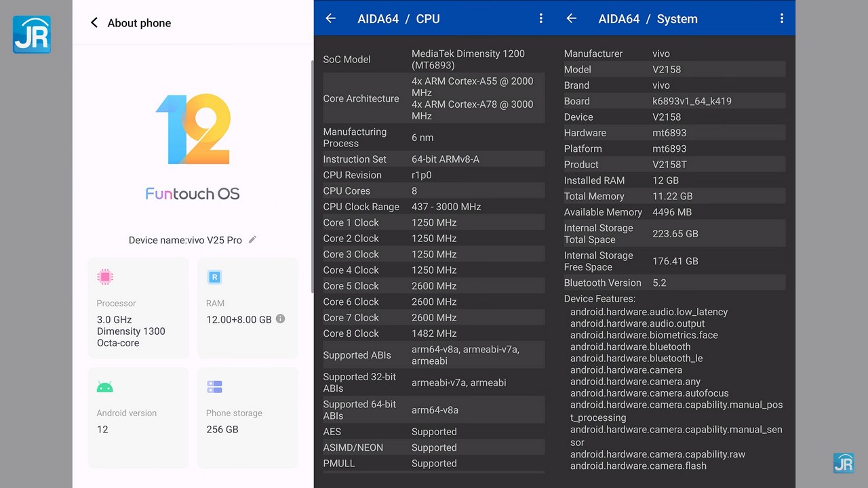Tap the Android version card

[x=138, y=417]
